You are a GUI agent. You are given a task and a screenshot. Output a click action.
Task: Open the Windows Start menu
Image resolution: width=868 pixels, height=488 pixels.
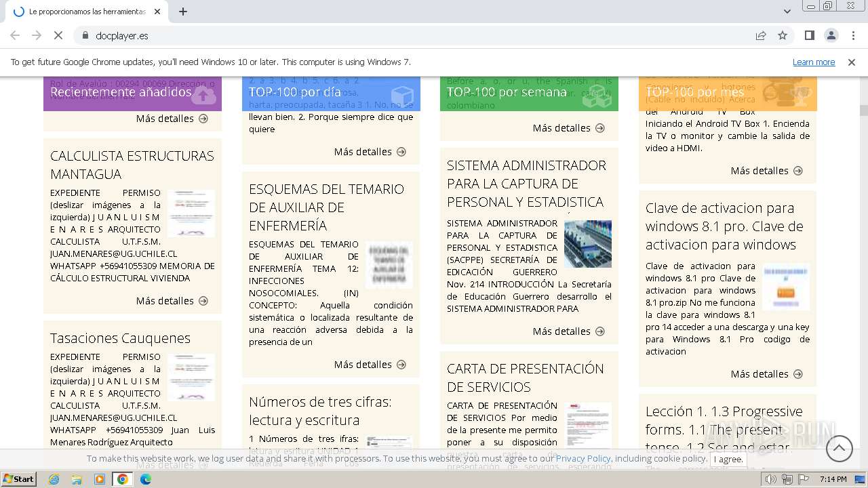(x=18, y=479)
